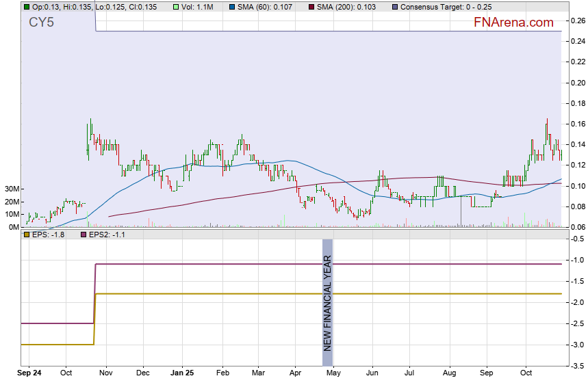Click the light green Vol legend swatch
Viewport: 588px width, 387px height.
(176, 7)
